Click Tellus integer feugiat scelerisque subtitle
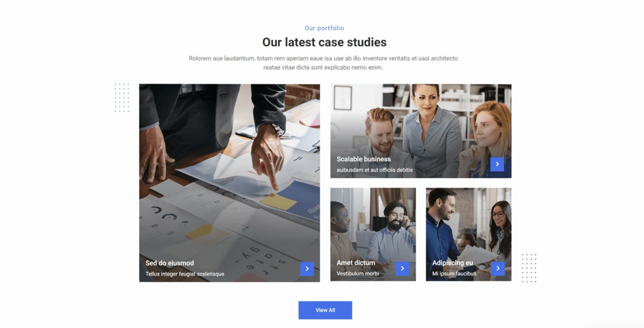The image size is (644, 328). (185, 274)
